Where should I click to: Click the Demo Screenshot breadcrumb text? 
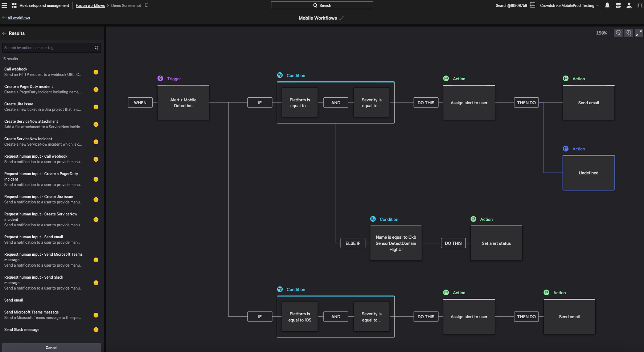tap(126, 5)
